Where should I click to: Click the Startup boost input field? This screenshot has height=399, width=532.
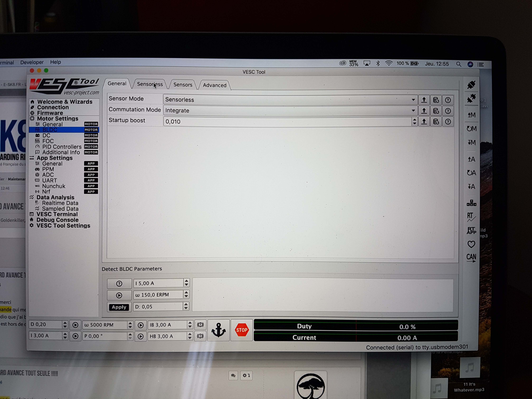(x=287, y=122)
